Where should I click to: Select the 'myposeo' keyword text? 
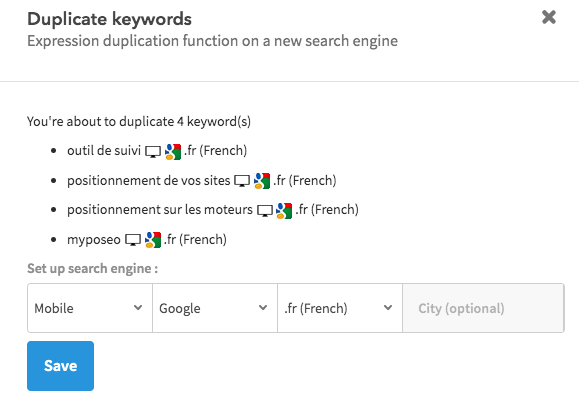(x=94, y=240)
